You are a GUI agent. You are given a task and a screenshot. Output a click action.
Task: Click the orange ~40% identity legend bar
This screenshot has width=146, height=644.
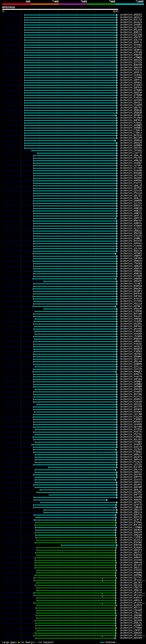click(45, 4)
